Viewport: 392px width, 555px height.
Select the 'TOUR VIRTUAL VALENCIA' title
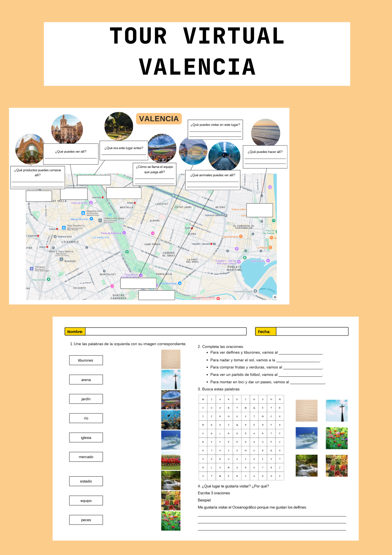(197, 51)
